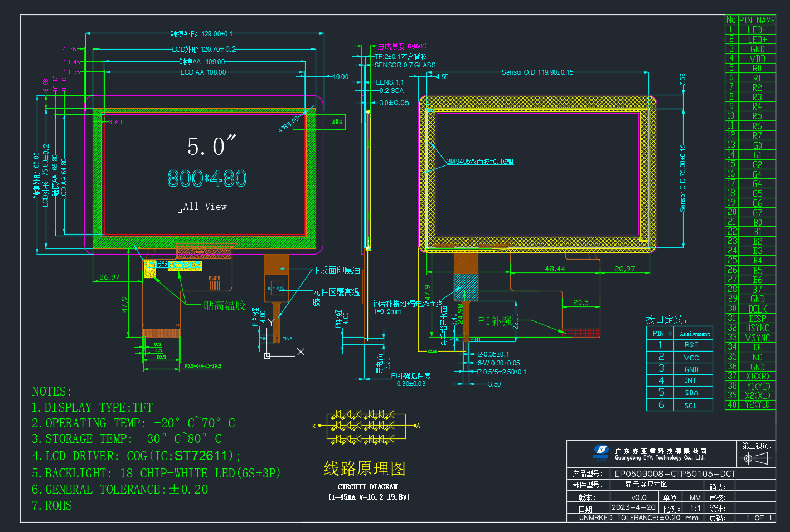Click the LED backlight circuit schematic

tap(366, 427)
